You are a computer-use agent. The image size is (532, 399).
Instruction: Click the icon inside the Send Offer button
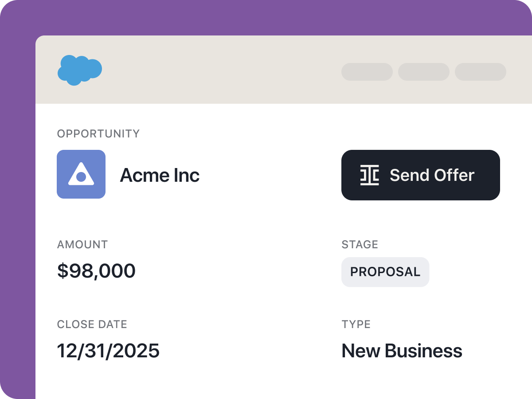[x=371, y=175]
